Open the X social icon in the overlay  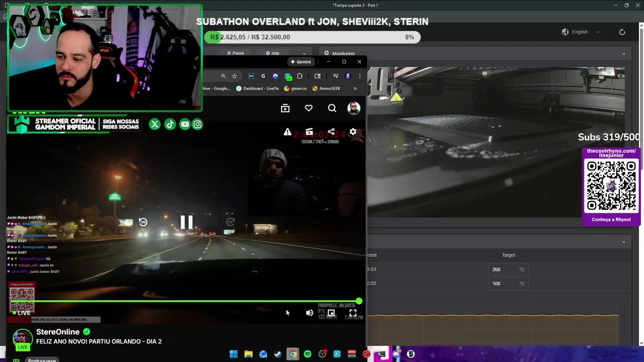point(155,124)
